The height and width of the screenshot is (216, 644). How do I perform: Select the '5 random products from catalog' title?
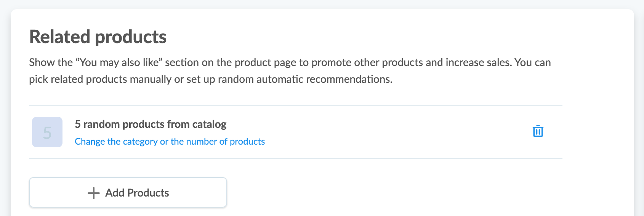[151, 124]
